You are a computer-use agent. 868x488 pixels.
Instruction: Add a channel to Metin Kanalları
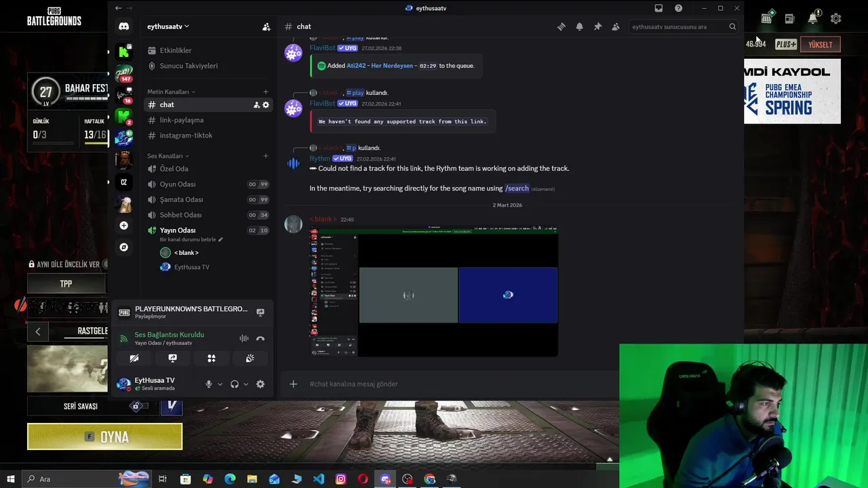(x=266, y=91)
